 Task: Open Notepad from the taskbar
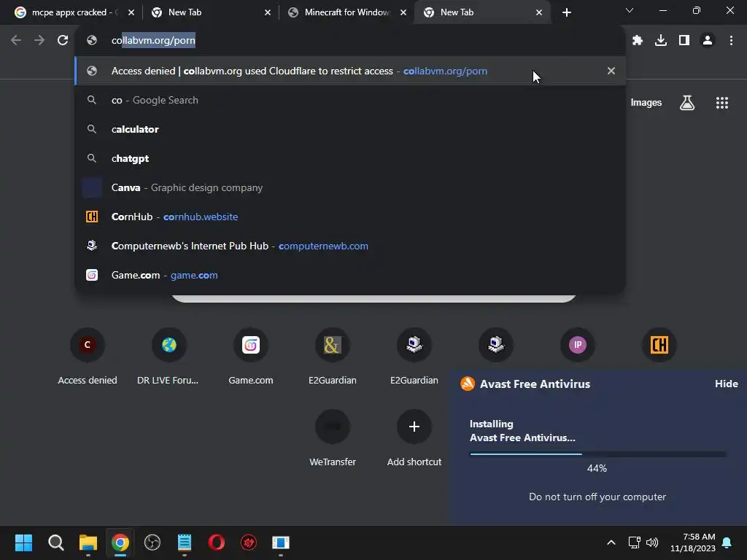click(185, 542)
